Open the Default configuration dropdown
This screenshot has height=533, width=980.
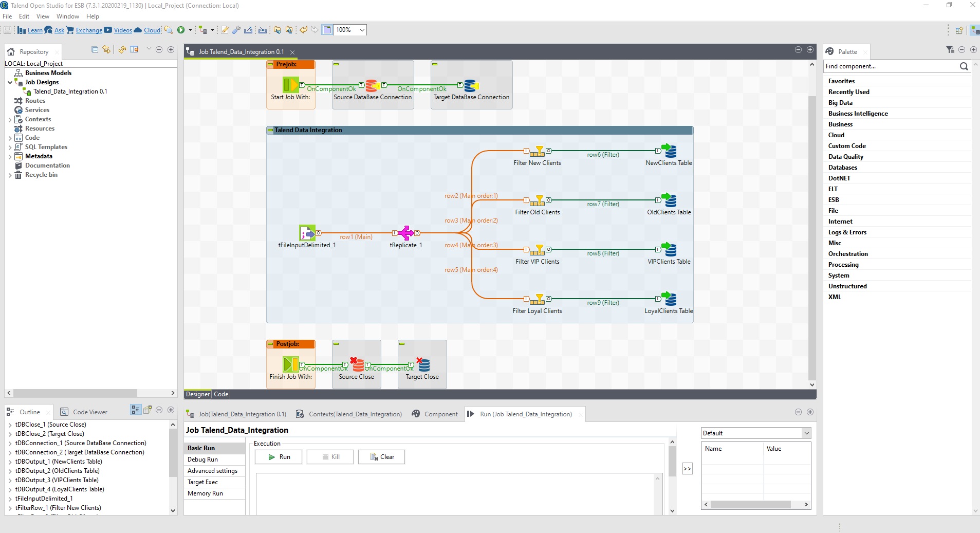click(x=806, y=433)
